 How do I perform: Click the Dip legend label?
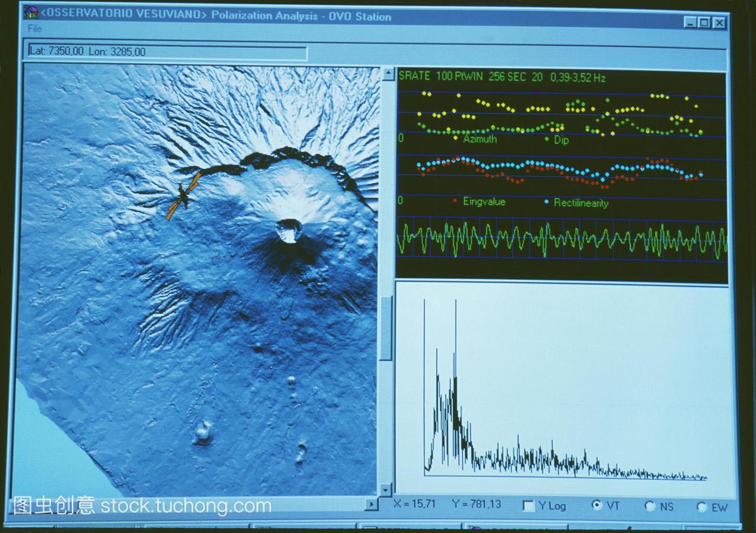(x=561, y=141)
